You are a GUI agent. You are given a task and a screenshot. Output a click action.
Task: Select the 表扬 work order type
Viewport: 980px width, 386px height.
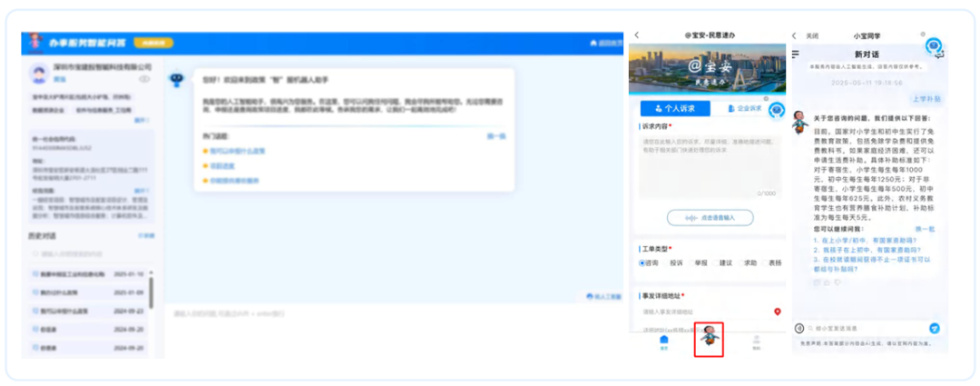772,262
